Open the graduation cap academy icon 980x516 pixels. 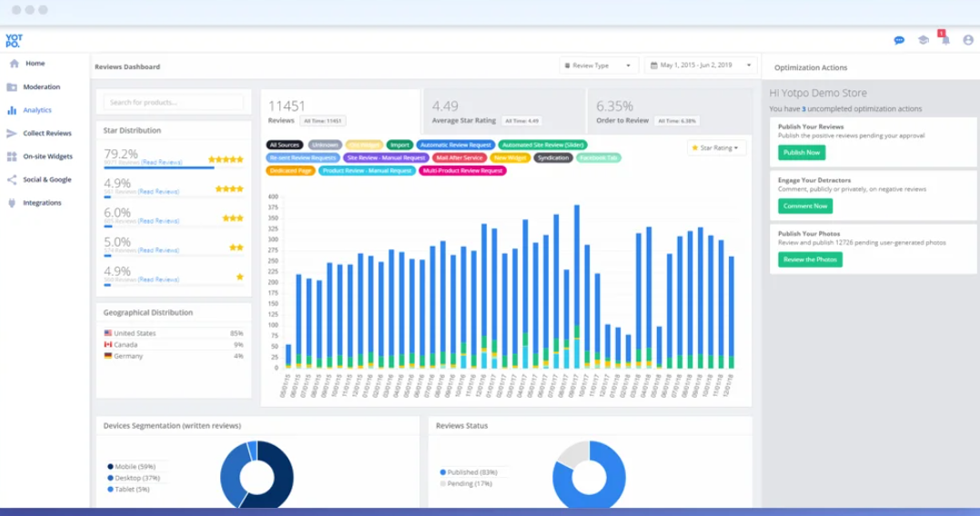click(x=923, y=40)
